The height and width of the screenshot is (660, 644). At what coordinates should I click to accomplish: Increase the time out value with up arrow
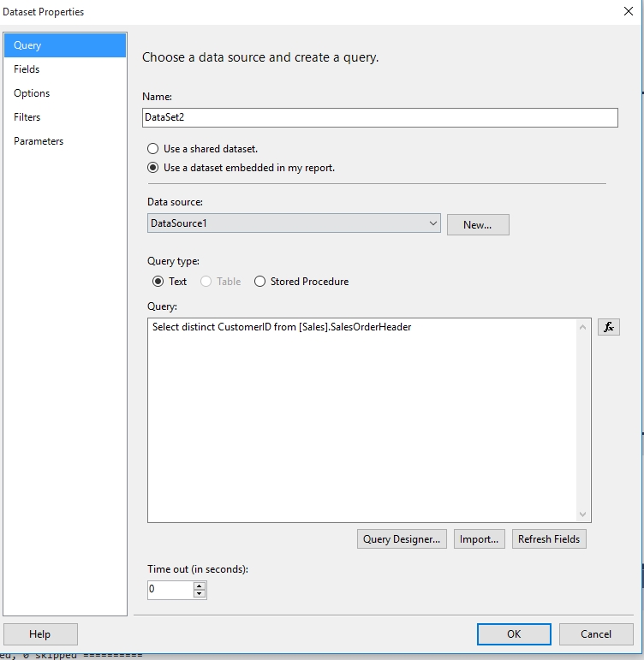point(200,586)
